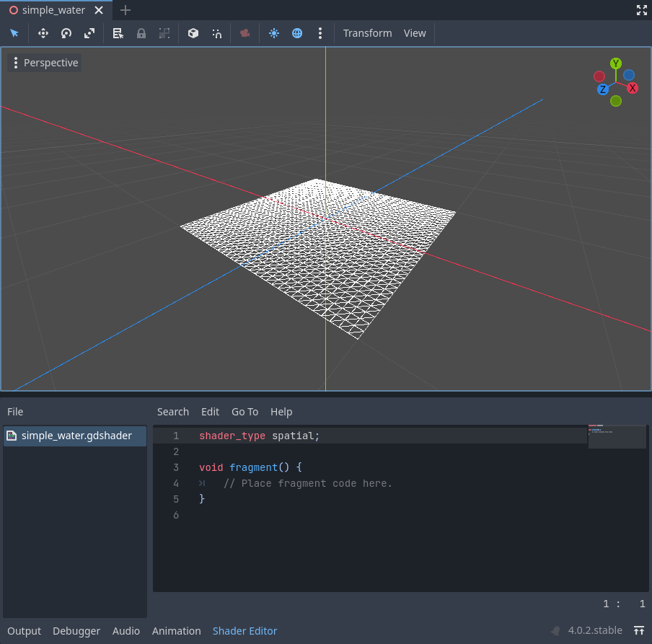This screenshot has height=644, width=652.
Task: Group the selected node
Action: 164,33
